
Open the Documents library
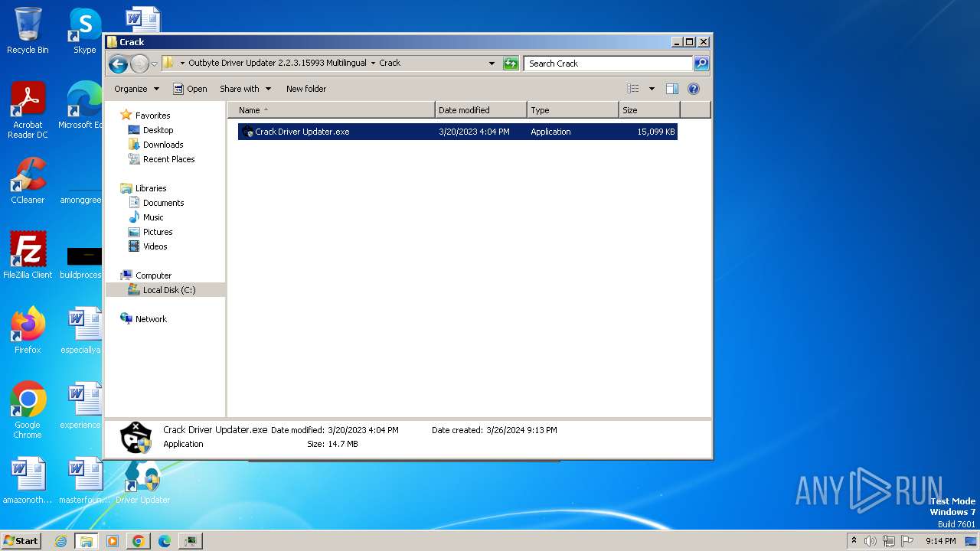coord(163,203)
